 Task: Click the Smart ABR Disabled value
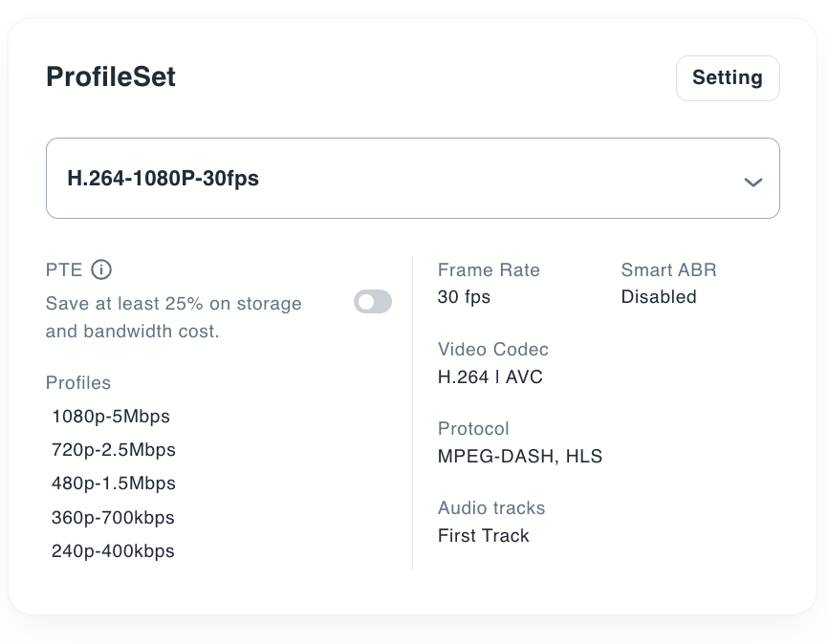click(x=659, y=297)
